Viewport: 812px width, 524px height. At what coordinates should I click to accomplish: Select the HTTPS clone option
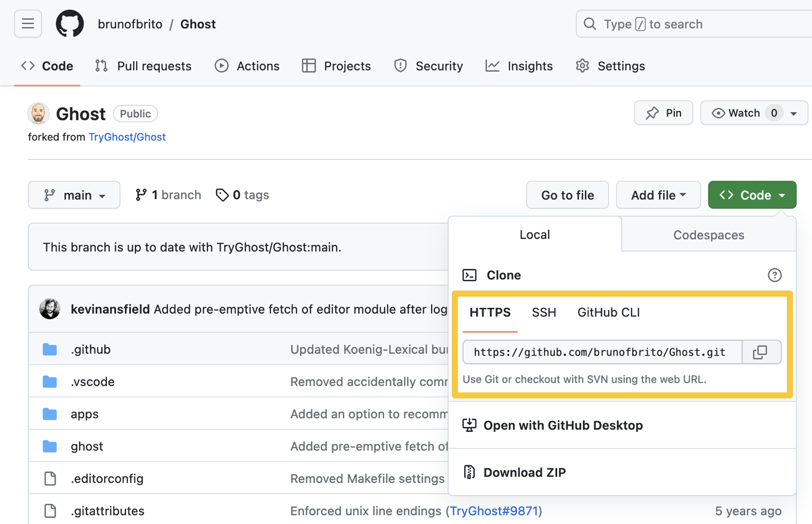coord(490,312)
